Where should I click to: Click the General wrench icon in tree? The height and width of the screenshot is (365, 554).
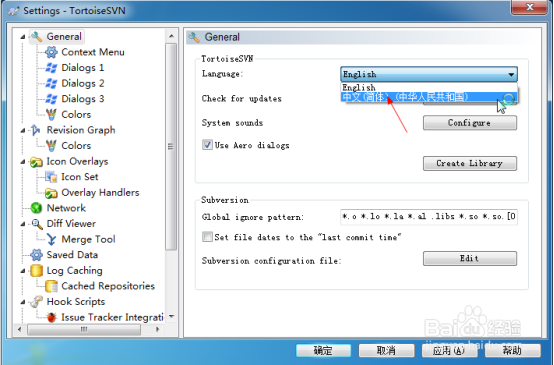coord(36,36)
